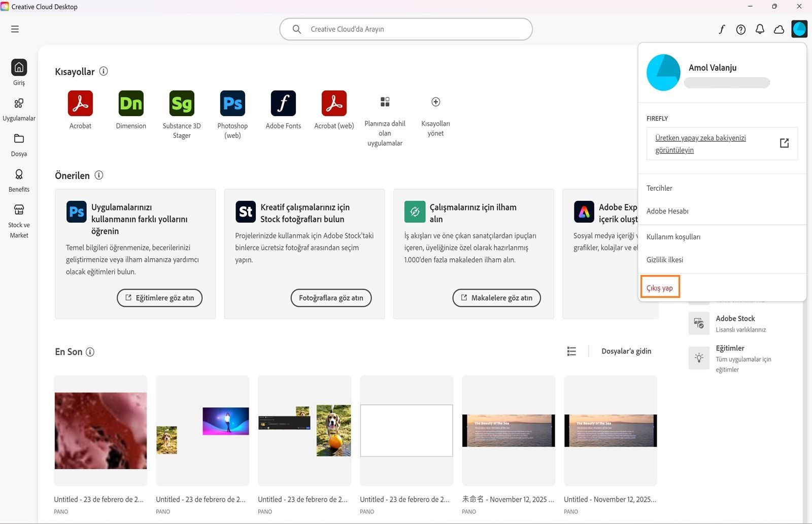The height and width of the screenshot is (524, 812).
Task: Click profile avatar in top bar
Action: click(x=799, y=29)
